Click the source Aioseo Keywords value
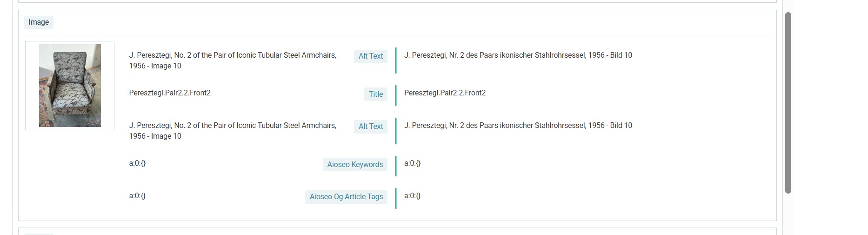The height and width of the screenshot is (235, 868). tap(137, 163)
